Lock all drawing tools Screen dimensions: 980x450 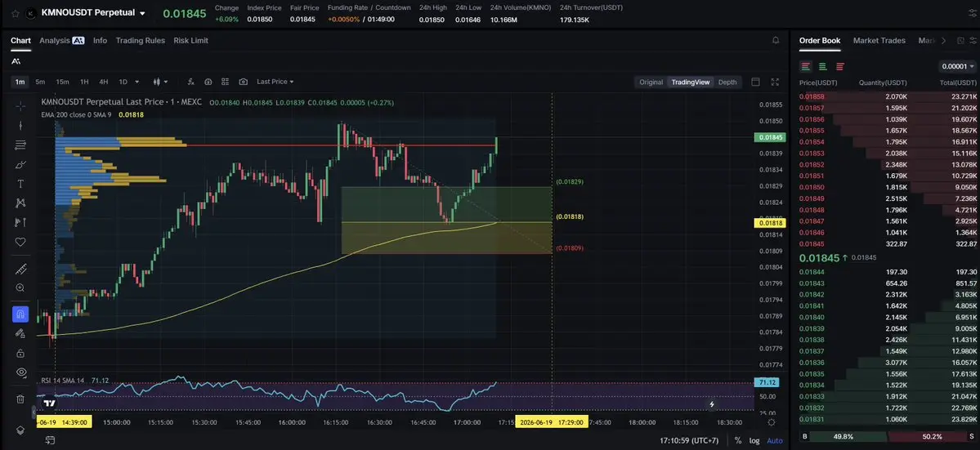[20, 354]
